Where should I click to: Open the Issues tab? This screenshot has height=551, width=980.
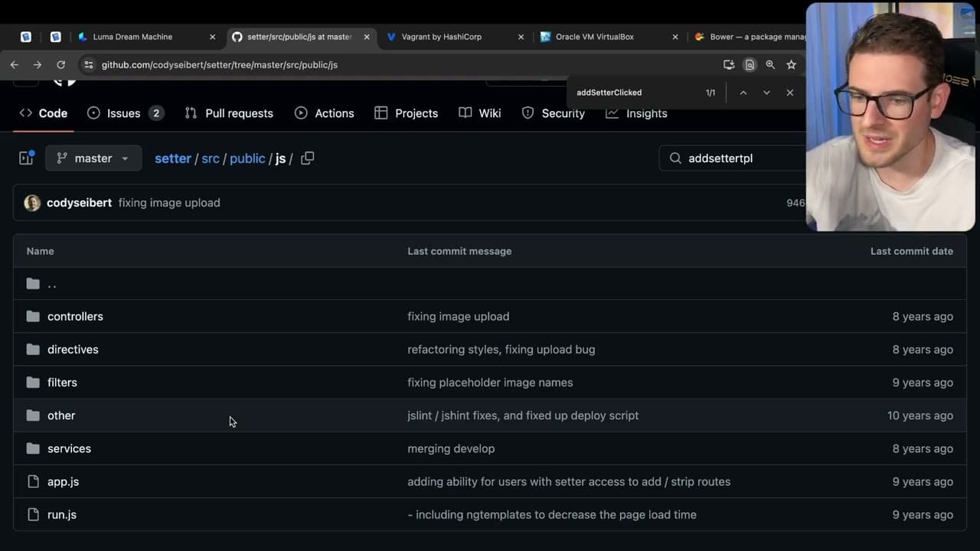click(126, 113)
